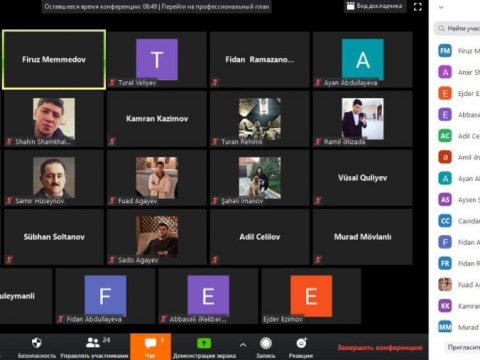Open the Chat panel
The width and height of the screenshot is (480, 360).
coord(150,347)
